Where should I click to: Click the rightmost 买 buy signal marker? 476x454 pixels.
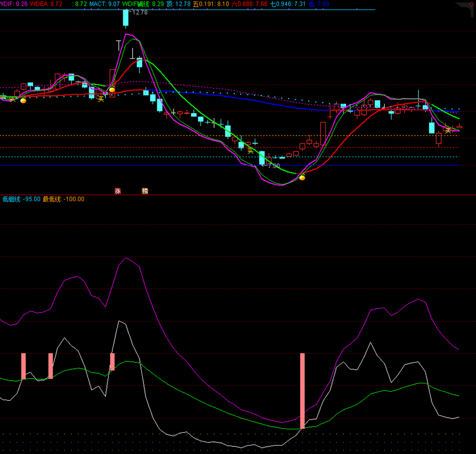448,131
